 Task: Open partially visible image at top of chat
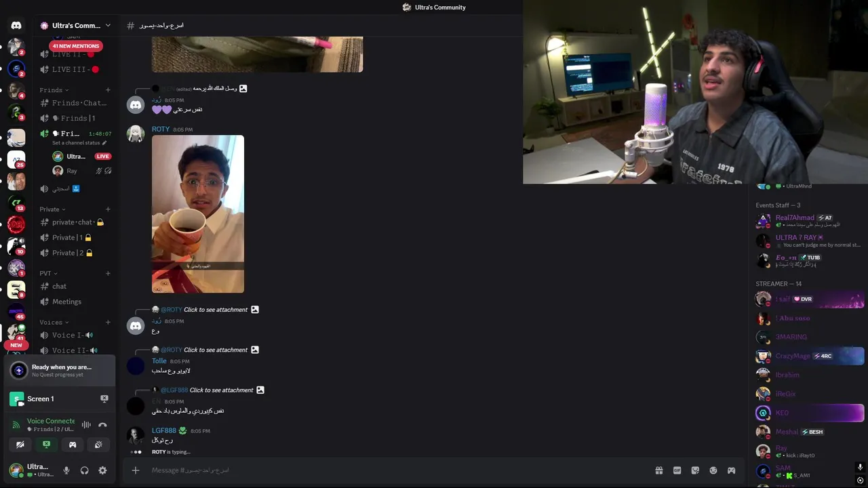pyautogui.click(x=257, y=54)
